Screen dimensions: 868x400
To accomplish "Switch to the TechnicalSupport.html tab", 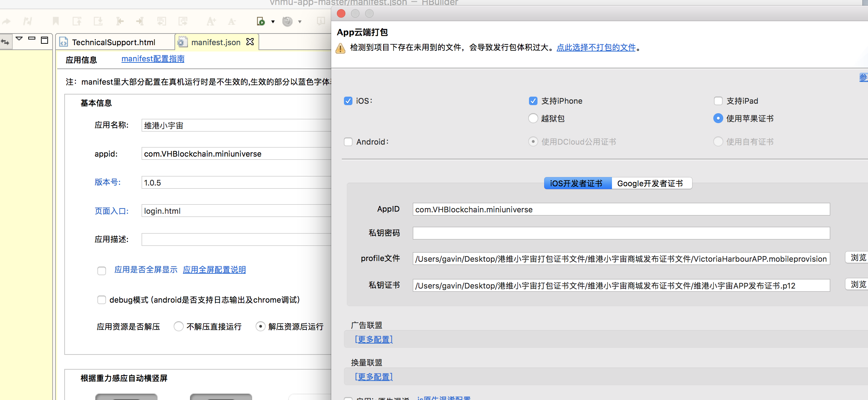I will tap(114, 42).
